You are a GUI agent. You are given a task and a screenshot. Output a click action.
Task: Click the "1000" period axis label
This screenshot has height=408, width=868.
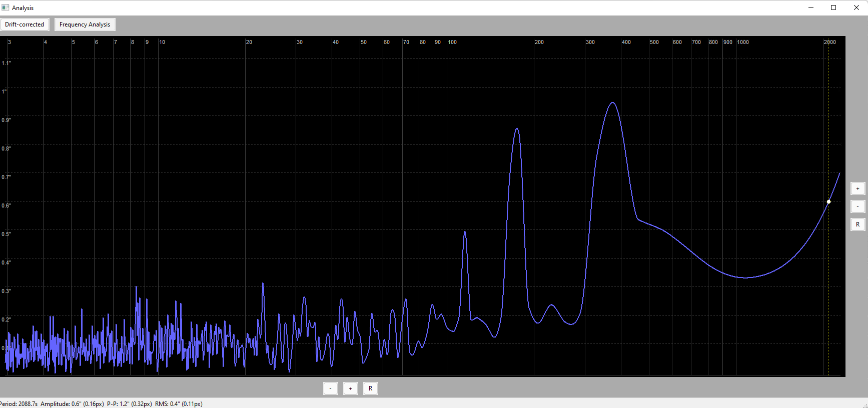click(743, 42)
